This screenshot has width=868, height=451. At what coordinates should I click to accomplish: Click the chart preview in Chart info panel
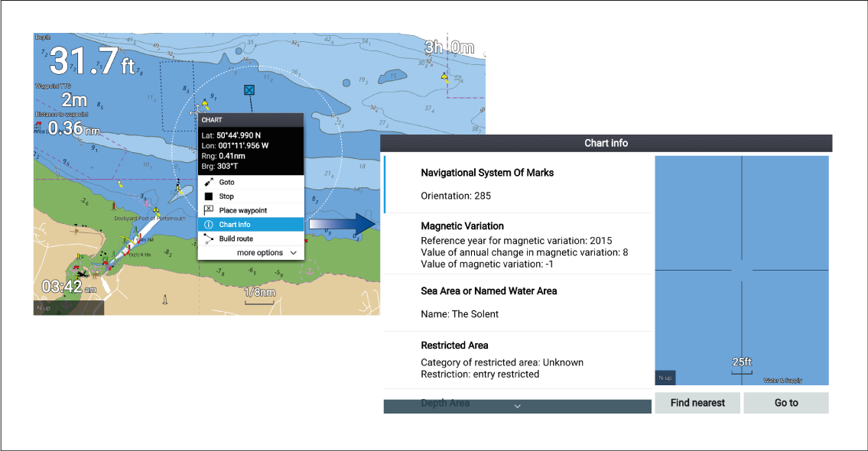coord(742,271)
